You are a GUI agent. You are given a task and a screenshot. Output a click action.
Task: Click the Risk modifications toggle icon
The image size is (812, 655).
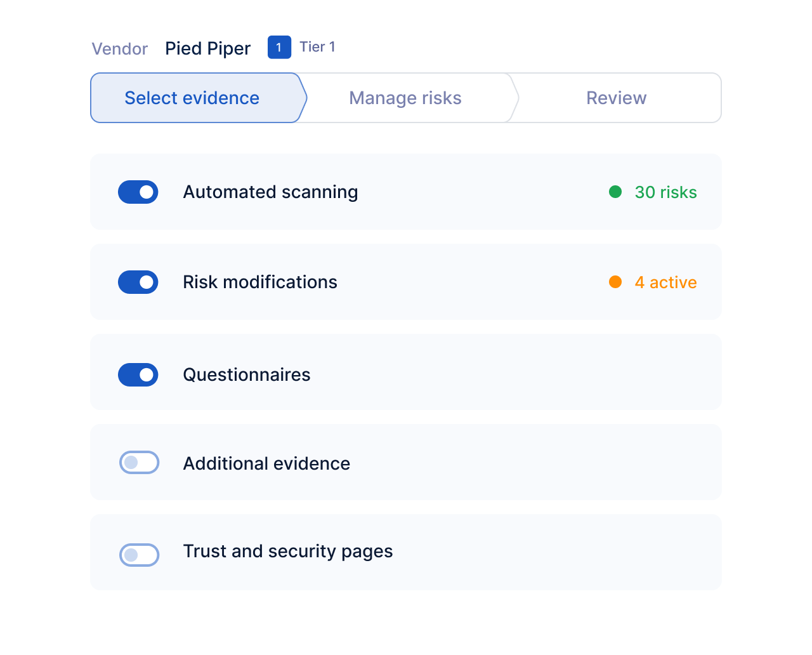point(138,282)
